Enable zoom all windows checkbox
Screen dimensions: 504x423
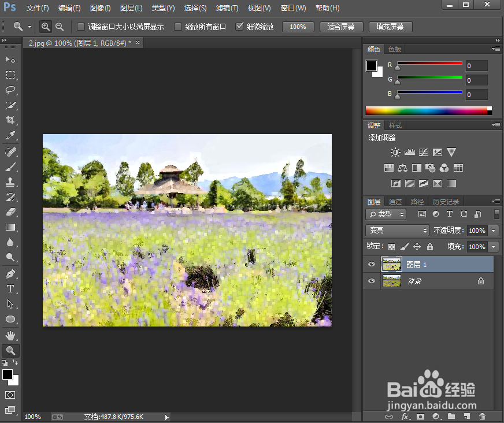pos(178,27)
